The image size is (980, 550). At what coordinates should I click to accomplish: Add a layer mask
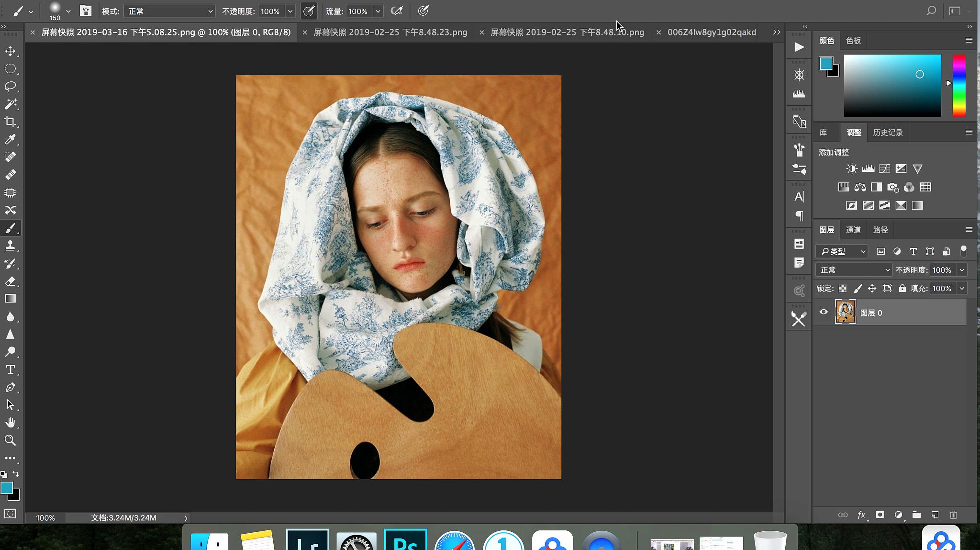pyautogui.click(x=880, y=515)
